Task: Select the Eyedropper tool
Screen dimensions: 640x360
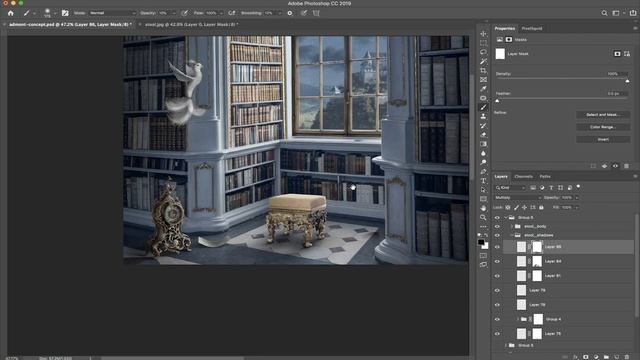Action: 483,89
